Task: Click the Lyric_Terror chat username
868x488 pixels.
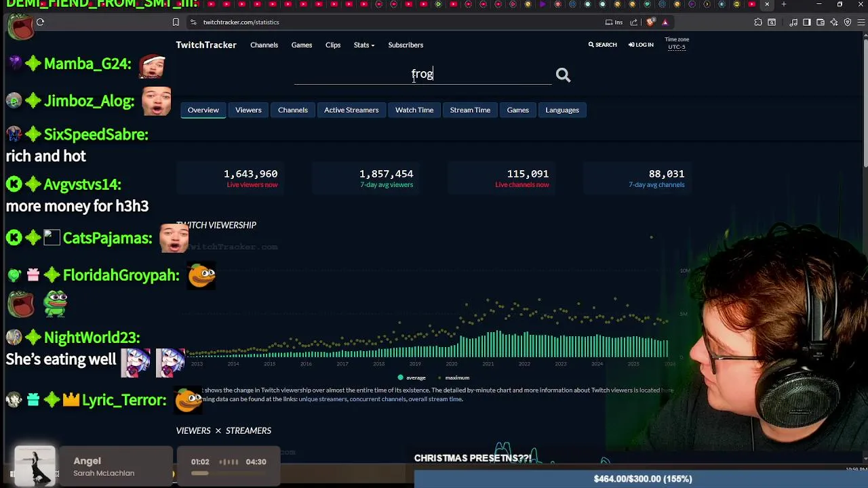Action: click(x=124, y=400)
